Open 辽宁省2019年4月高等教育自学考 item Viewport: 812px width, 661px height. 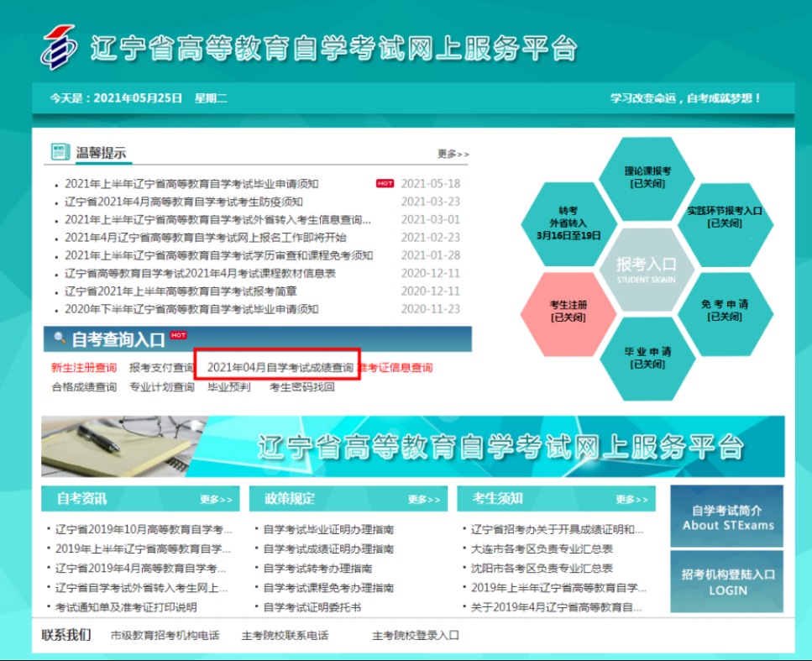[140, 569]
